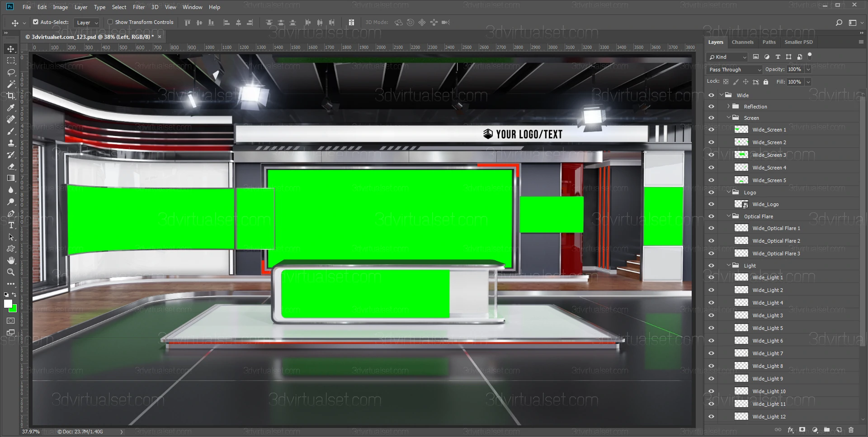The height and width of the screenshot is (437, 868).
Task: Click the foreground color swatch
Action: 8,304
